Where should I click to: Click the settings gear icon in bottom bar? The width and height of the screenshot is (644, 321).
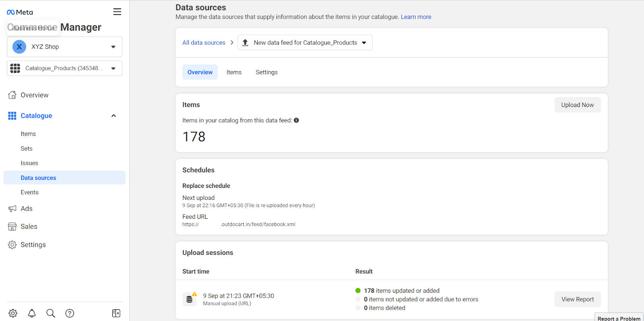[13, 313]
